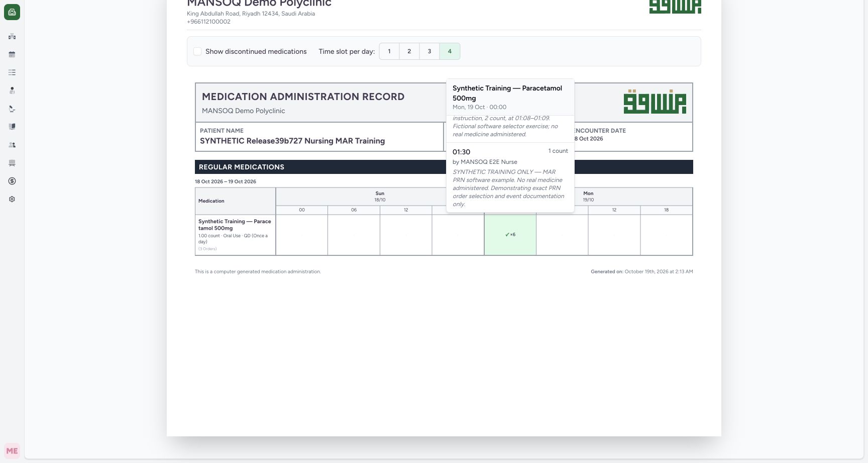Open the doctor/patient sidebar icon

tap(12, 90)
